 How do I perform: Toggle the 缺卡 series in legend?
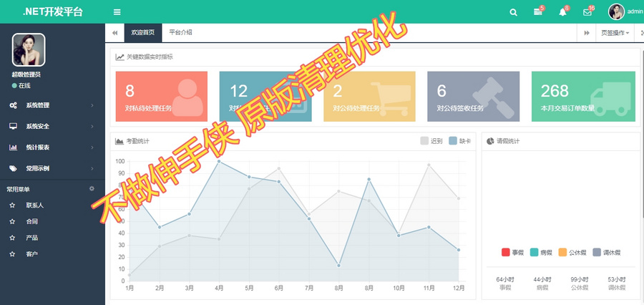pyautogui.click(x=459, y=141)
